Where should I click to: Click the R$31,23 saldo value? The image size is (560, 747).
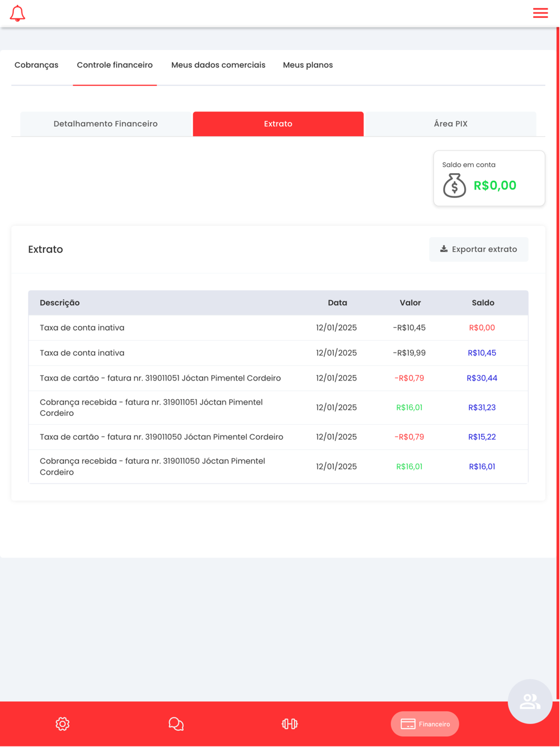[482, 407]
